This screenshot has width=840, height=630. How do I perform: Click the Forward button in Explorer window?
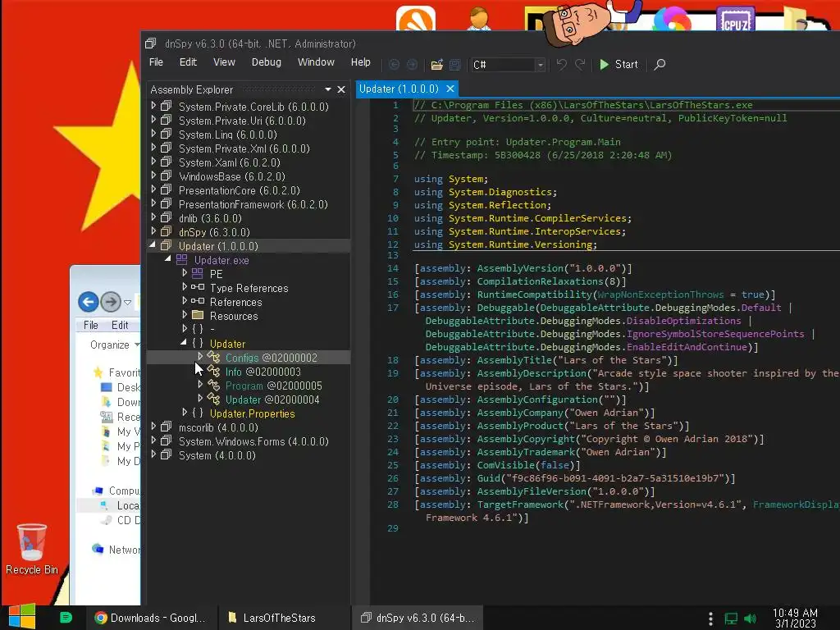pos(111,302)
